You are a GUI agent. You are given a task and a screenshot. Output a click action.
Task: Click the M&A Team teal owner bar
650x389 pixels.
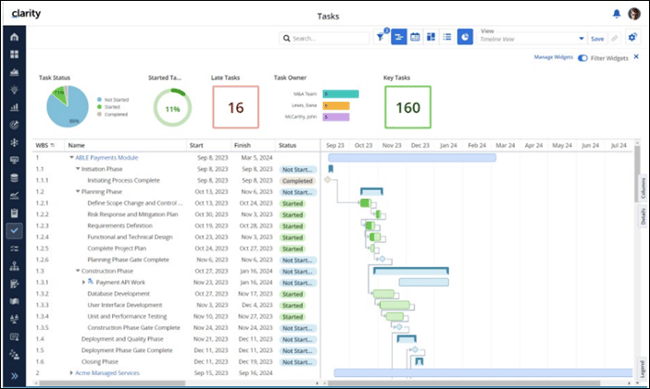click(341, 94)
